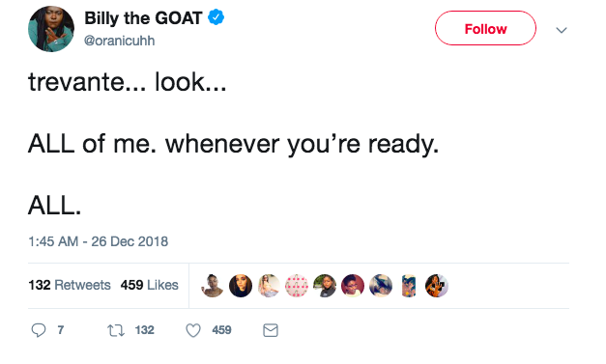Screen dimensions: 606x364
Task: Click the envelope direct message icon
Action: tap(271, 330)
